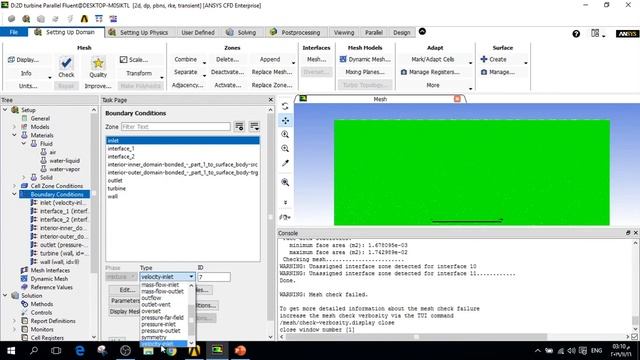Click the Display mesh button
This screenshot has width=640, height=360.
point(23,60)
